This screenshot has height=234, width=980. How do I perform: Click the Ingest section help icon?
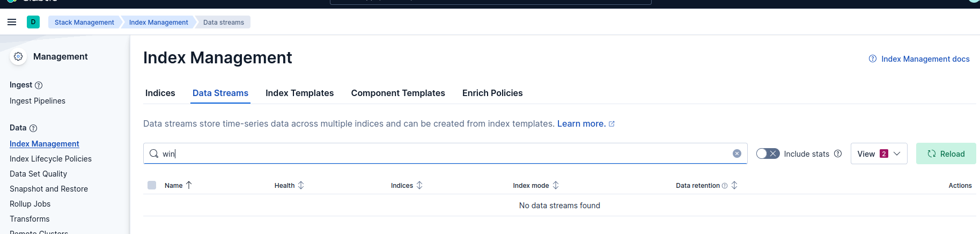(x=39, y=85)
